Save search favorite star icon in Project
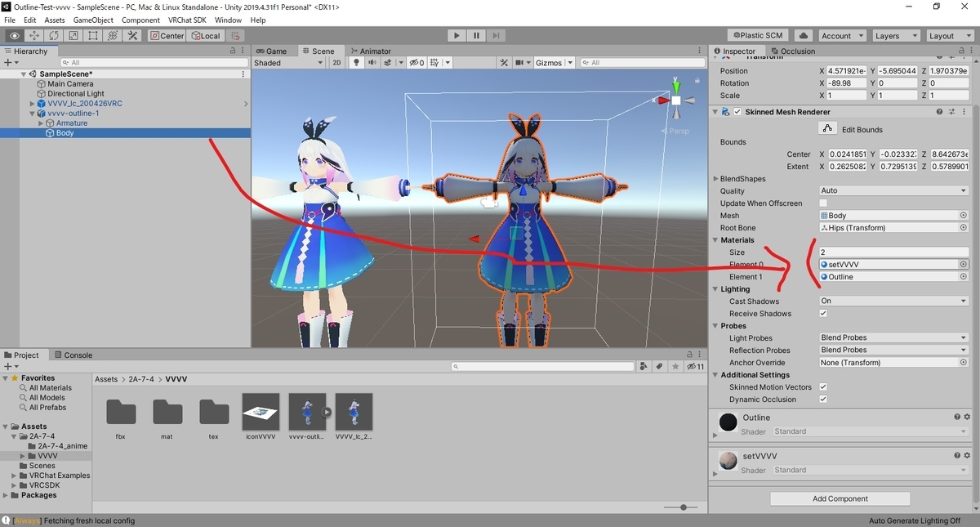This screenshot has width=980, height=527. (674, 367)
